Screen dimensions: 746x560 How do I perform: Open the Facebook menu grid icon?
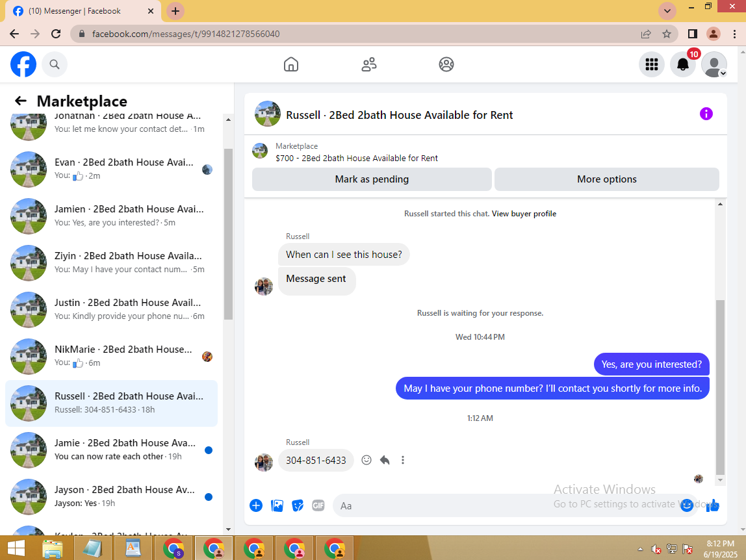point(651,64)
